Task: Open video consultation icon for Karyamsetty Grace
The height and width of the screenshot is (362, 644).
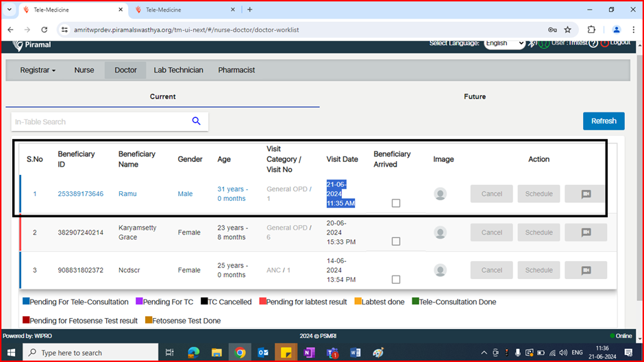Action: [586, 232]
